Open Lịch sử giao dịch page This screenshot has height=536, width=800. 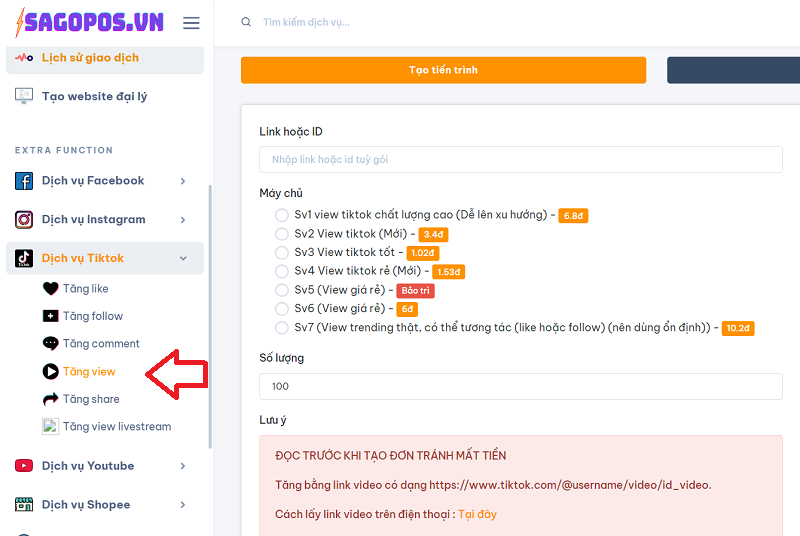[x=90, y=58]
